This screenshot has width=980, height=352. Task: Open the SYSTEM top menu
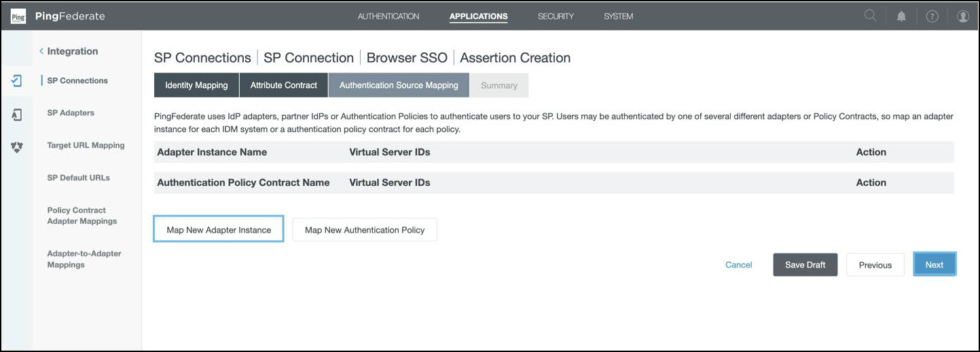coord(618,16)
